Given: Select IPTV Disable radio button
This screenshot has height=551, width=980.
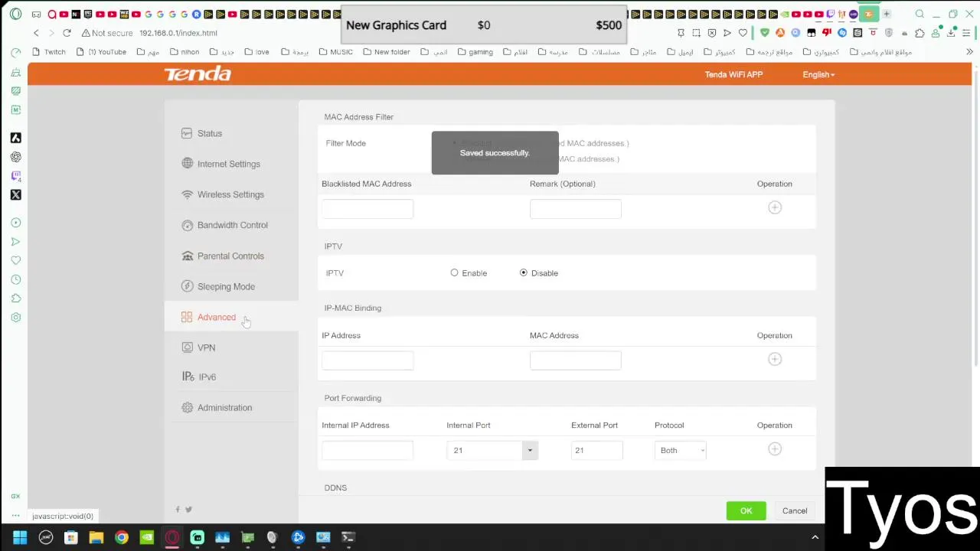Looking at the screenshot, I should coord(524,272).
